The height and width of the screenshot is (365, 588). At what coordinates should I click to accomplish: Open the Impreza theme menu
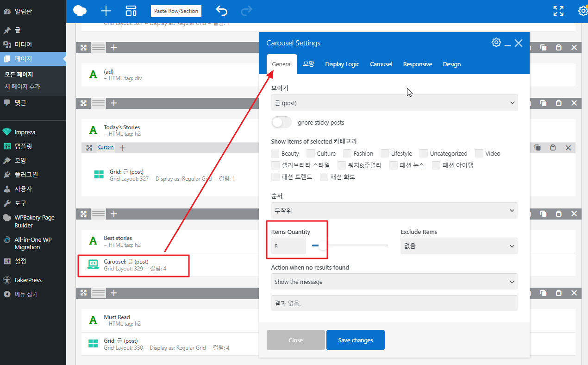pyautogui.click(x=33, y=132)
